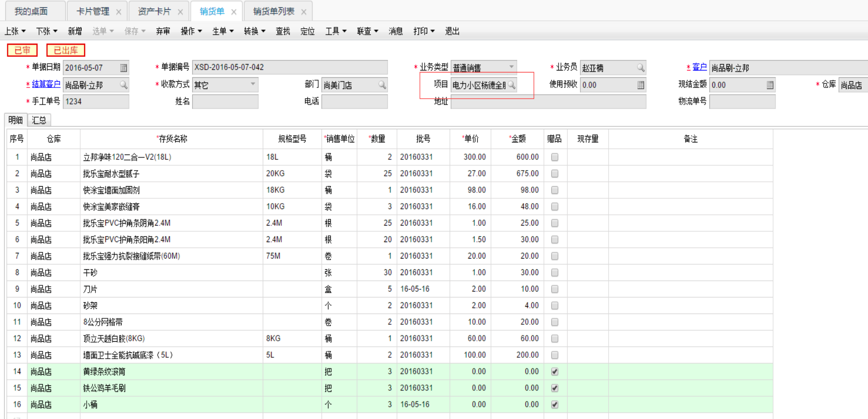Select cell 8公分网格带
Image resolution: width=868 pixels, height=419 pixels.
pyautogui.click(x=172, y=322)
